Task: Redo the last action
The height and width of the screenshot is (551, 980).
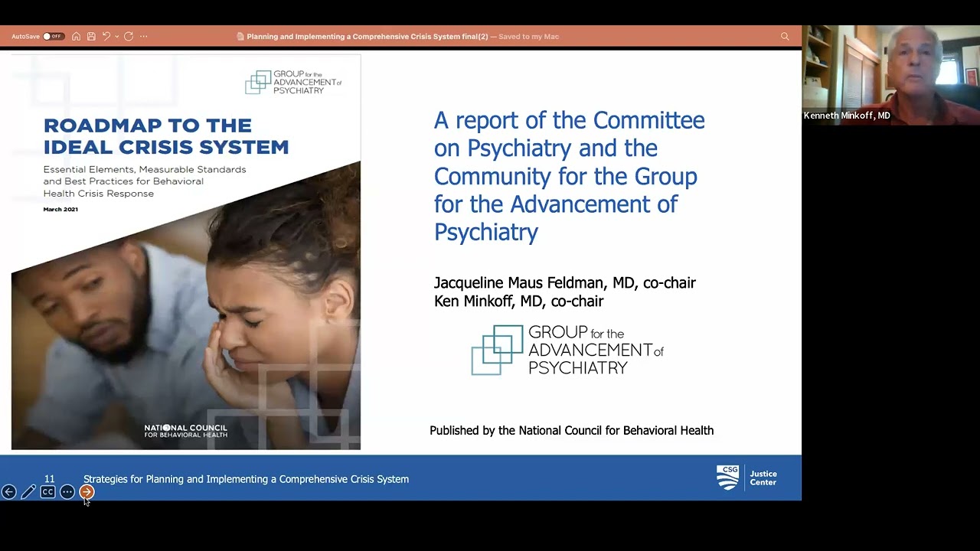Action: pyautogui.click(x=129, y=36)
